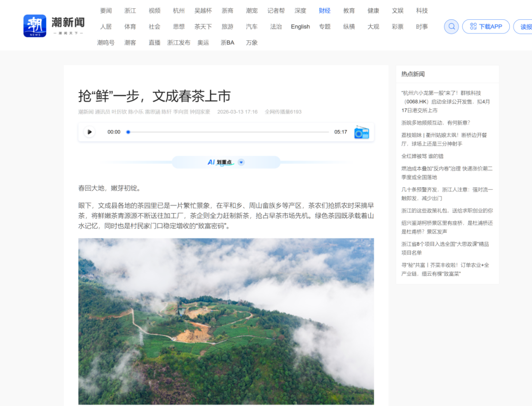This screenshot has height=406, width=532.
Task: Open the 直播 section
Action: (154, 42)
